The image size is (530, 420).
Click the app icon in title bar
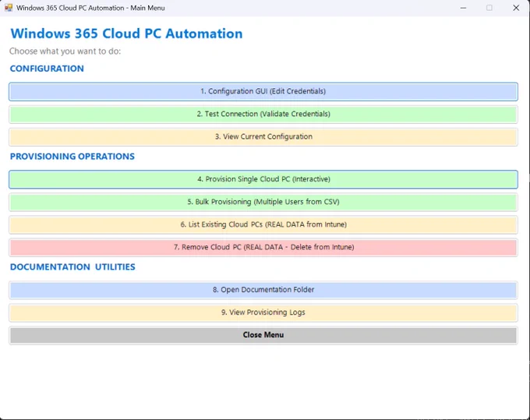pos(9,8)
